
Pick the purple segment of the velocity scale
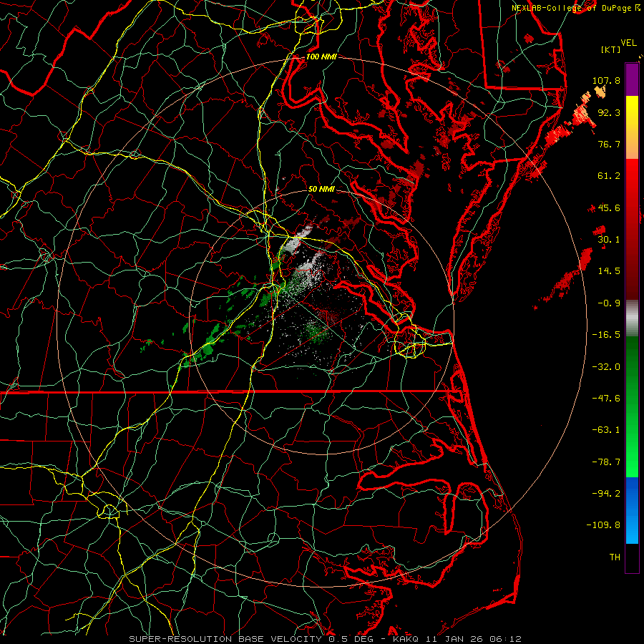click(x=632, y=79)
